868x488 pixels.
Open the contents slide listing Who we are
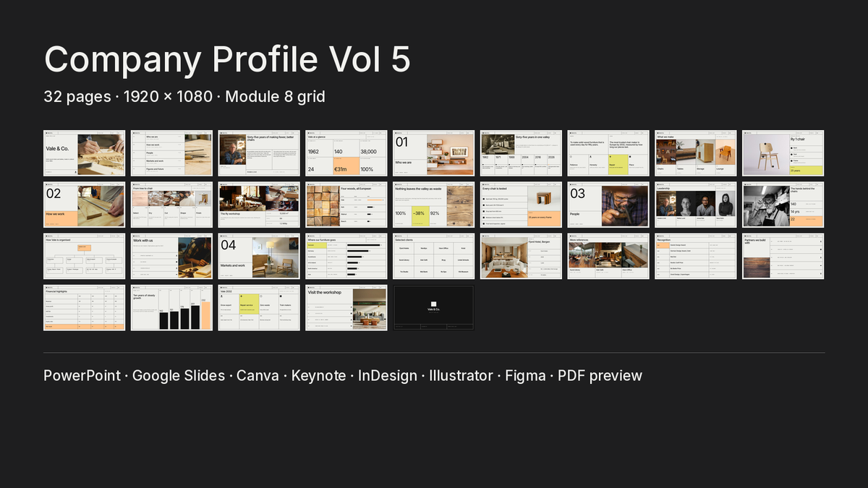click(171, 153)
